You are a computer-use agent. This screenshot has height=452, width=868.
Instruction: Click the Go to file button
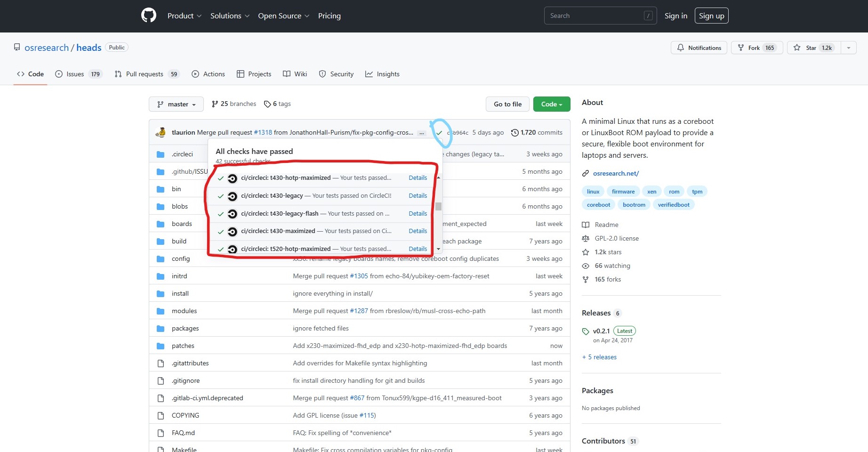click(x=507, y=104)
